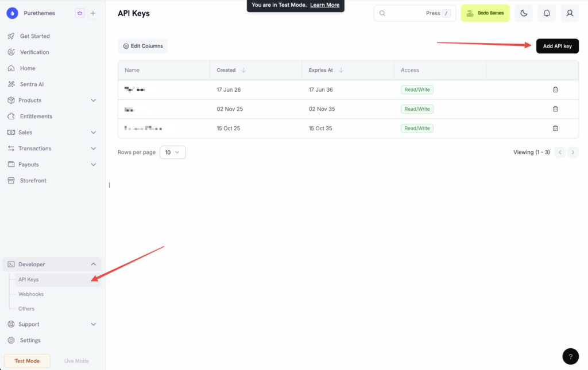Open the rows per page dropdown
588x370 pixels.
tap(172, 153)
